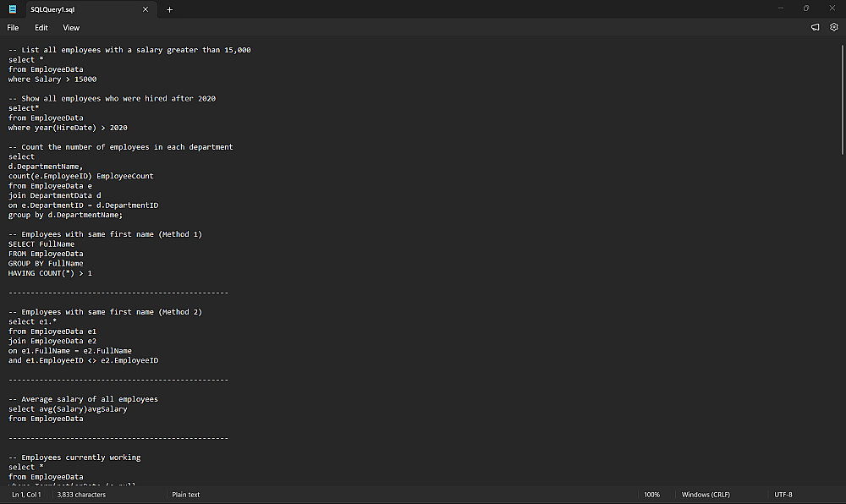Click the 3,833 characters count
Image resolution: width=846 pixels, height=504 pixels.
[81, 495]
